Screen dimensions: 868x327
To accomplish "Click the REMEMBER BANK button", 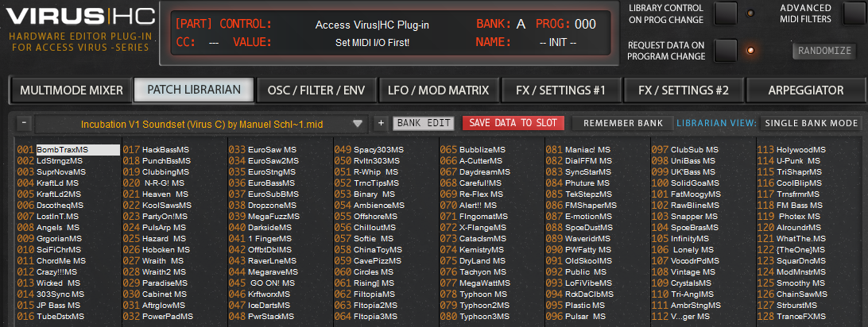I will [622, 123].
